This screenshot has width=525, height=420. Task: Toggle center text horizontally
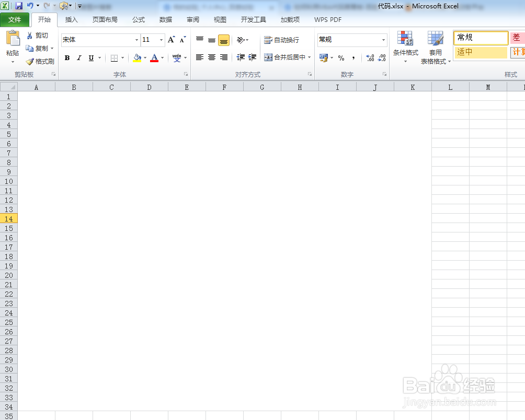(x=212, y=57)
